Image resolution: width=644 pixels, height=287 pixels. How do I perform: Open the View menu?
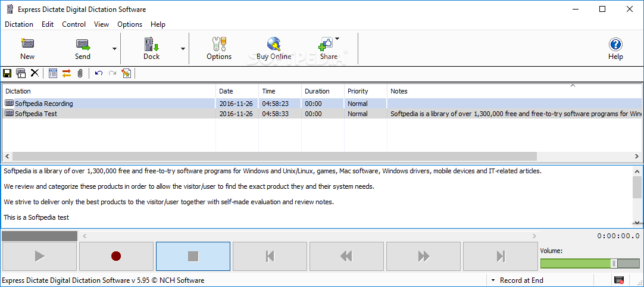click(101, 24)
